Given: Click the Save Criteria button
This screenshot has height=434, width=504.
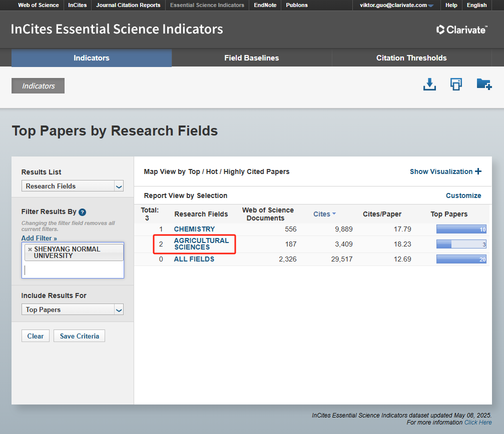Looking at the screenshot, I should (79, 336).
